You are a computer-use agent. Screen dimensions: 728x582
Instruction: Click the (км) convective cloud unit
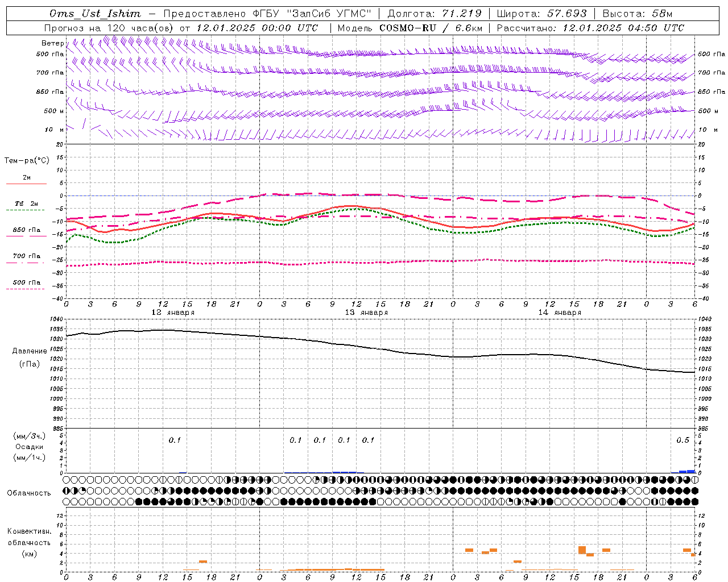(30, 554)
